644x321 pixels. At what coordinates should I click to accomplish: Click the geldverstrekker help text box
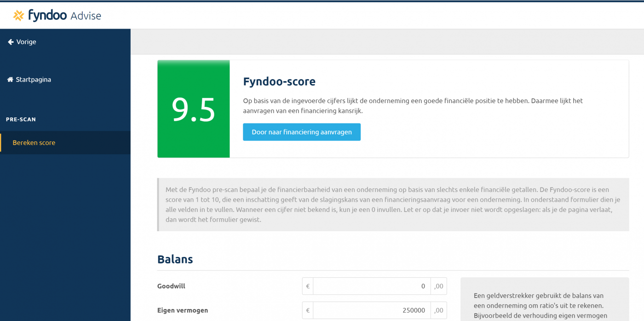[x=545, y=299]
